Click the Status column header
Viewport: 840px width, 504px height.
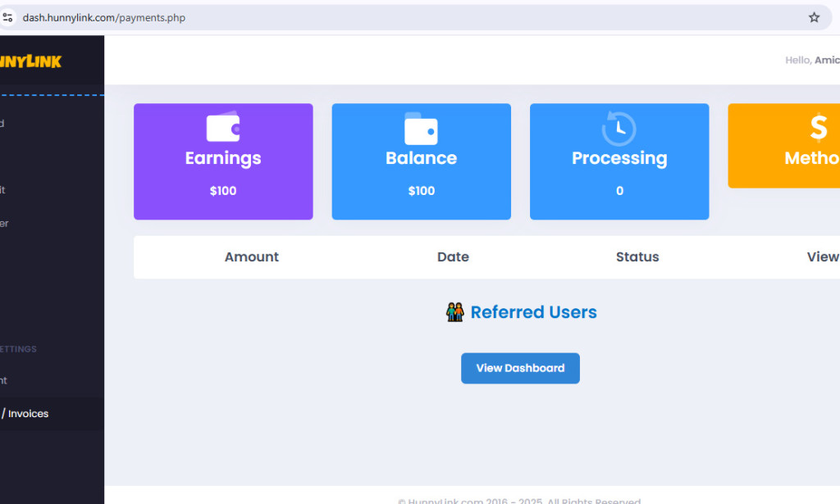tap(637, 257)
